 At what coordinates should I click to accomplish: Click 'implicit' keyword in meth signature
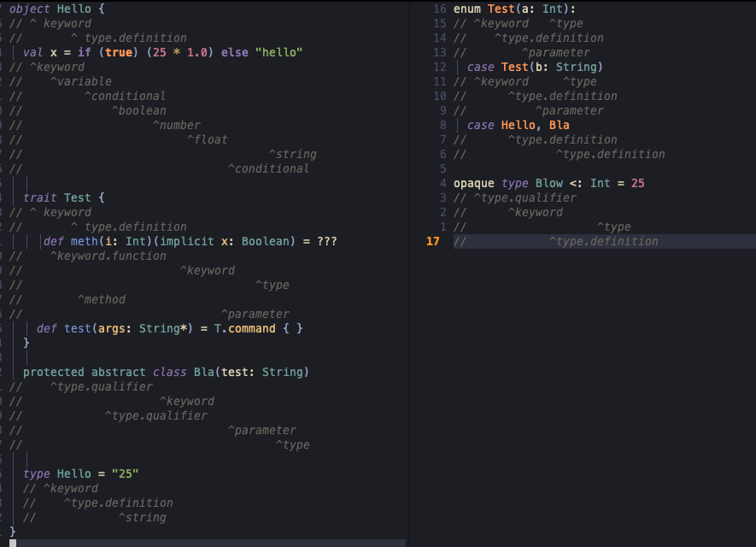[x=187, y=241]
